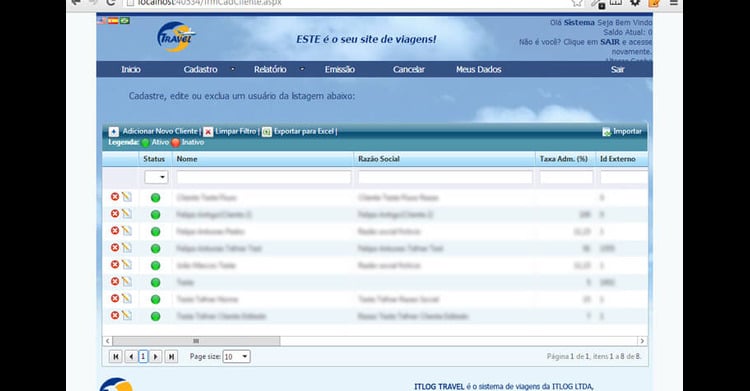This screenshot has height=391, width=750.
Task: Switch language with the Spanish flag
Action: click(113, 21)
